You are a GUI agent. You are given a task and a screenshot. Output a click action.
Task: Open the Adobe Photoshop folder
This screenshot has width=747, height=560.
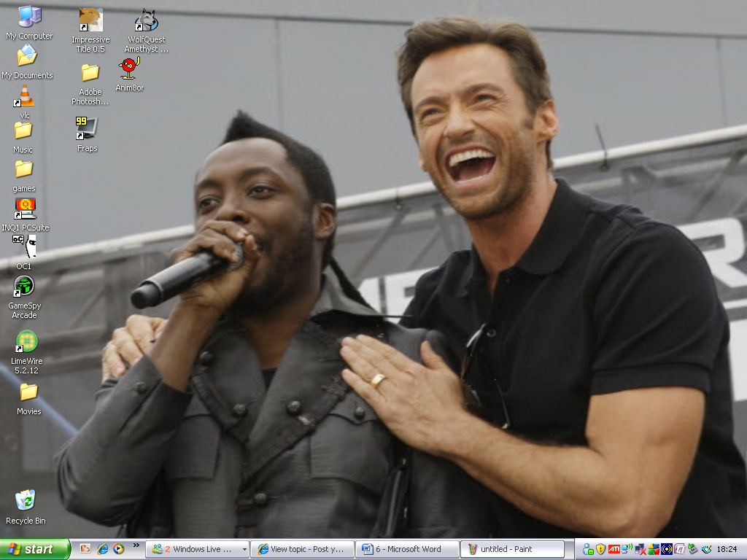[x=90, y=73]
